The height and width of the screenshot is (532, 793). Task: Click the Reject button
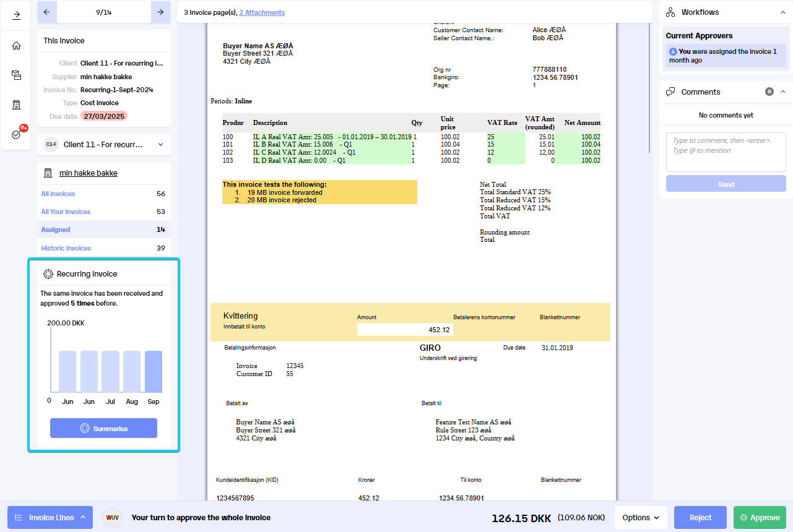tap(701, 518)
